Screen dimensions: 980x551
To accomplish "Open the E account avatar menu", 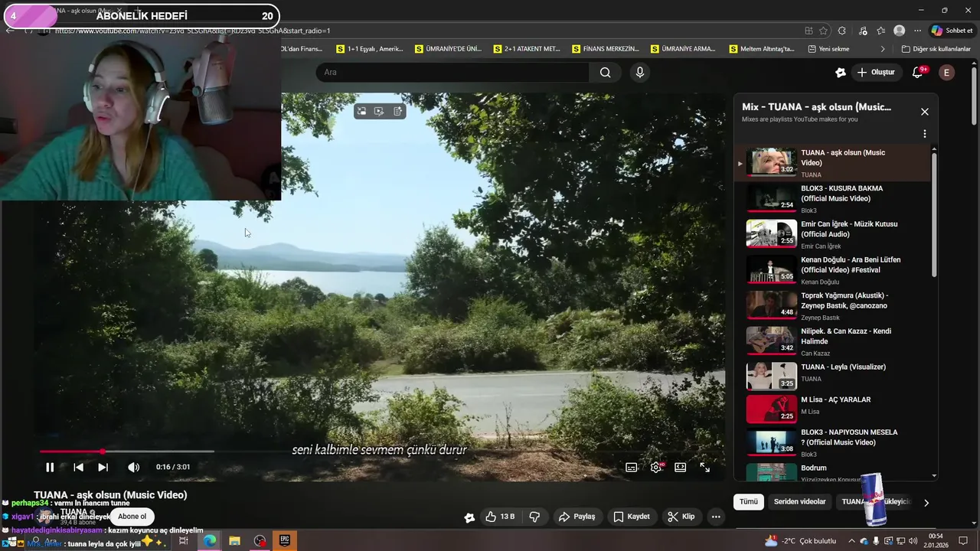I will click(946, 72).
